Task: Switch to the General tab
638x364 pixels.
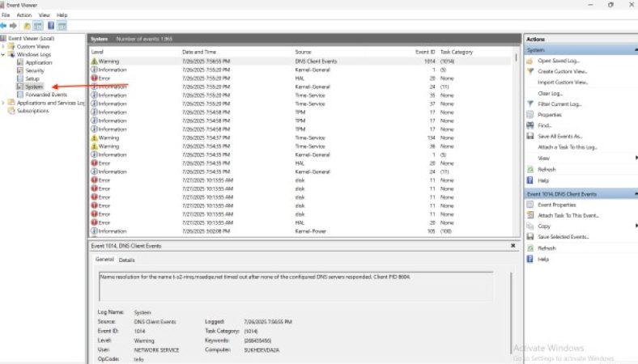Action: click(x=104, y=260)
